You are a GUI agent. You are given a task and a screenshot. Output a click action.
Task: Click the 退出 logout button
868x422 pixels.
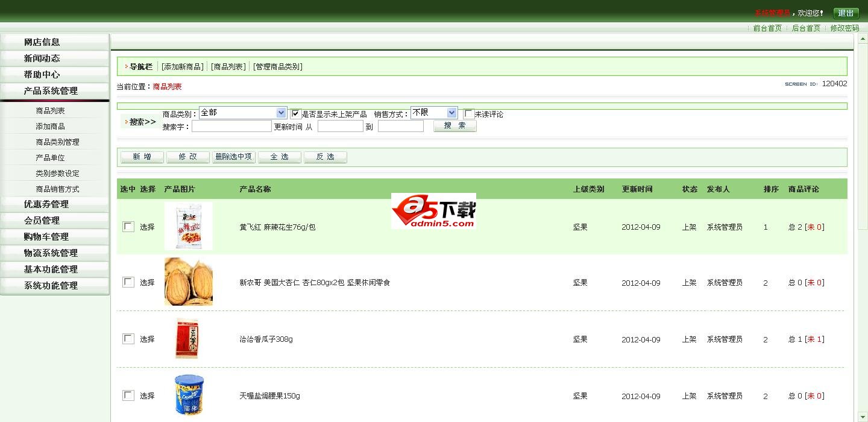click(846, 13)
